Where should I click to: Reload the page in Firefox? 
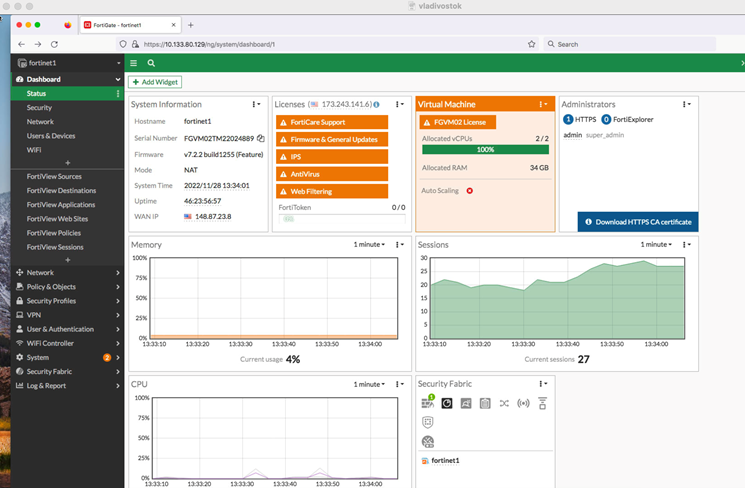pos(54,44)
